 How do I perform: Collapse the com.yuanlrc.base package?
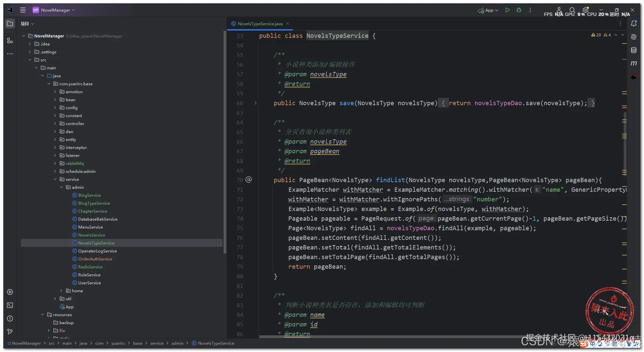(x=49, y=84)
